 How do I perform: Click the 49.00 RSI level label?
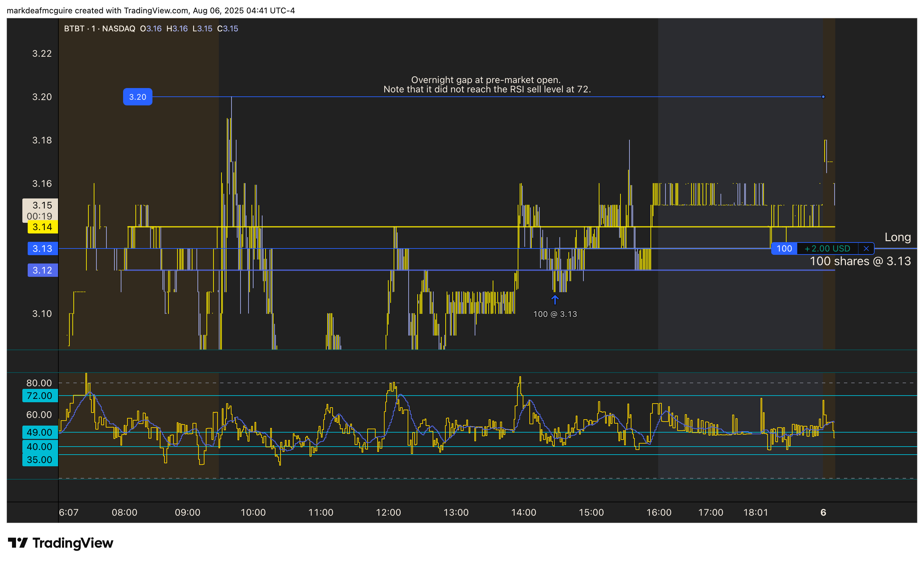[x=40, y=433]
